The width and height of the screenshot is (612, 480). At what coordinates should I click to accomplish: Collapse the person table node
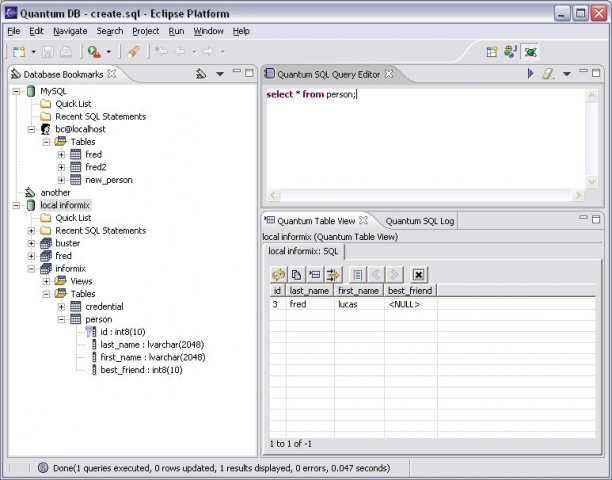tap(61, 320)
